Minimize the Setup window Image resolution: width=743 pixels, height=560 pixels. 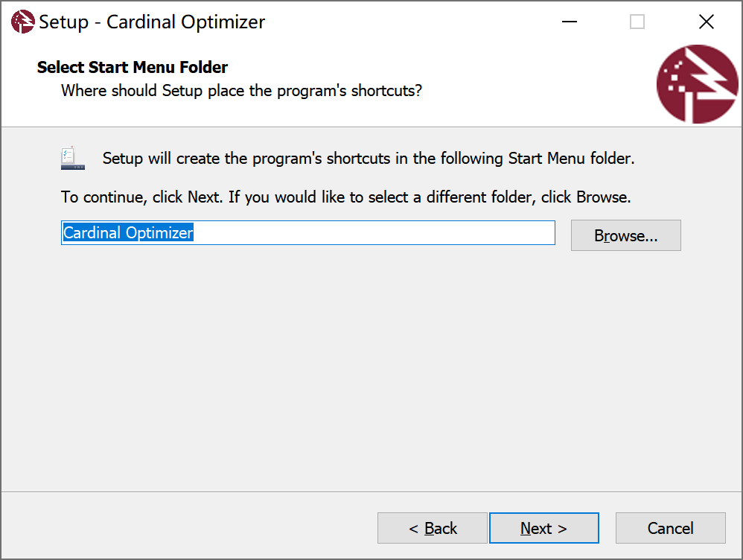tap(570, 22)
